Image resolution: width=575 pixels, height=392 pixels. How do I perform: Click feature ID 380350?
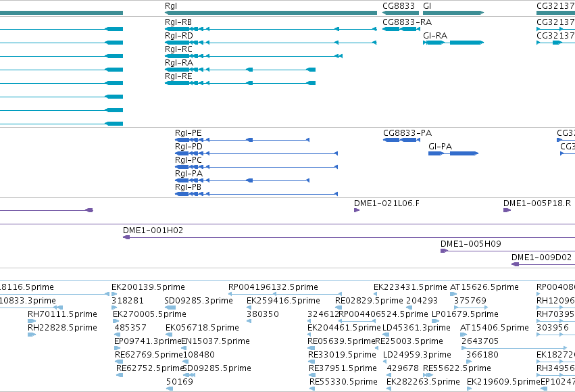point(263,314)
